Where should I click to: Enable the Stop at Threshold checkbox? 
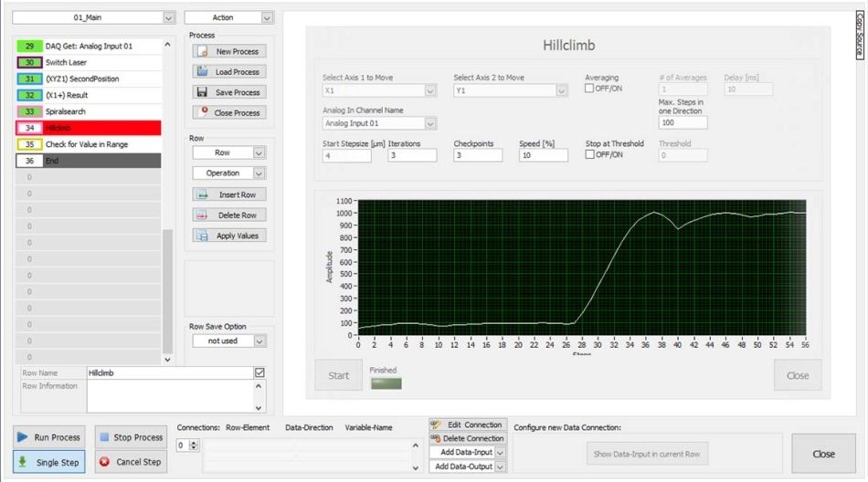tap(589, 155)
